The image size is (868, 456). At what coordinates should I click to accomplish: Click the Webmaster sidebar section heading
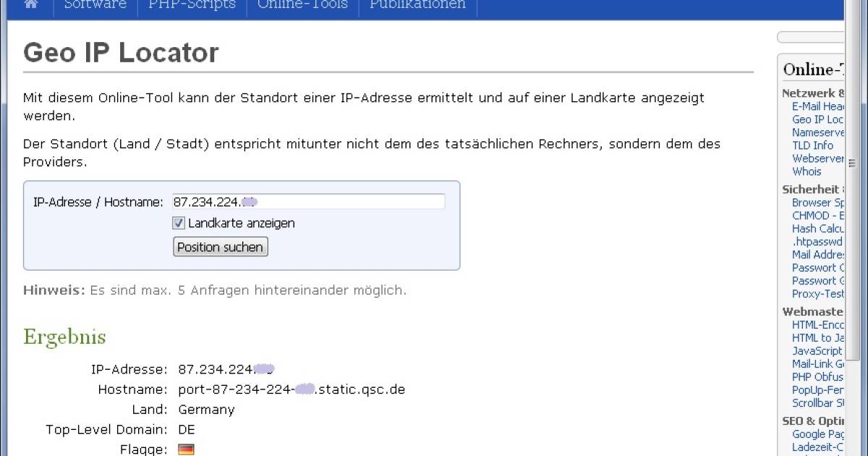point(813,312)
